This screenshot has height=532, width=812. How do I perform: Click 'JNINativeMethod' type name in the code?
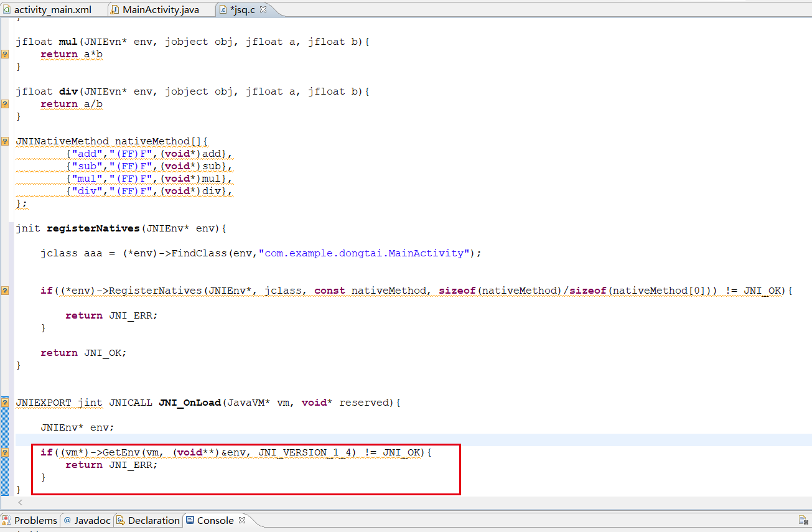tap(62, 141)
